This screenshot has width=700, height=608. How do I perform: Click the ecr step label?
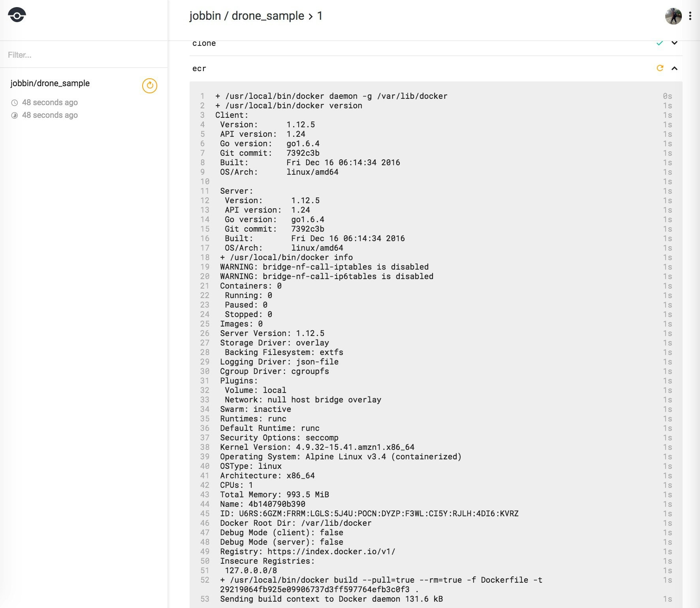(199, 68)
